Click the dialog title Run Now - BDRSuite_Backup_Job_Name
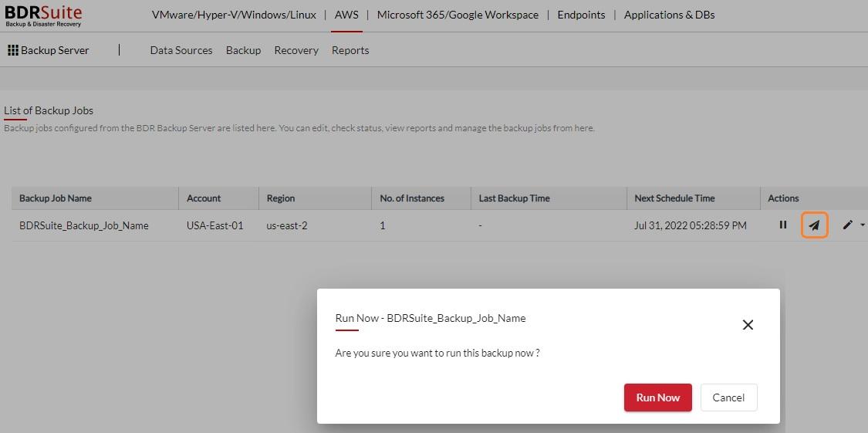The image size is (868, 433). (x=431, y=318)
